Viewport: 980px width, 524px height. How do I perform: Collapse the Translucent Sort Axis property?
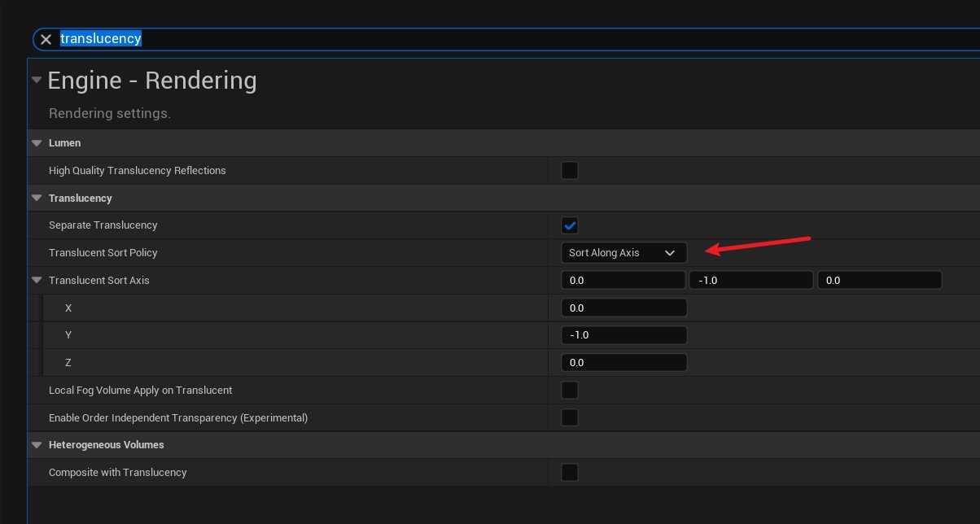[x=37, y=280]
